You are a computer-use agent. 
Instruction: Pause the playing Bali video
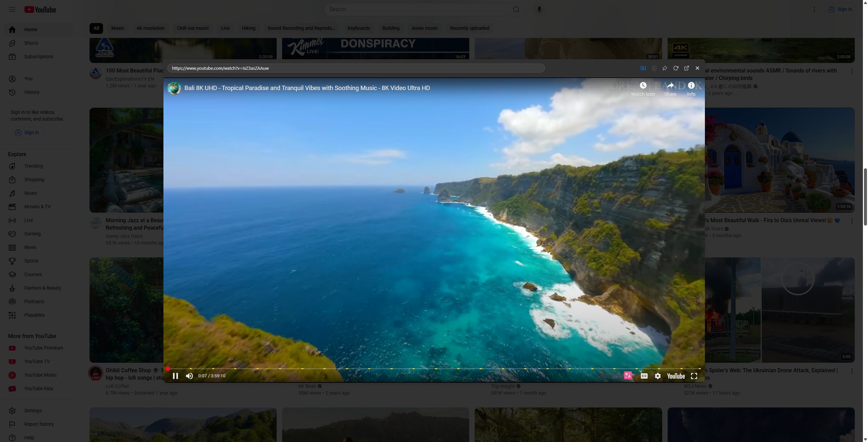[175, 376]
